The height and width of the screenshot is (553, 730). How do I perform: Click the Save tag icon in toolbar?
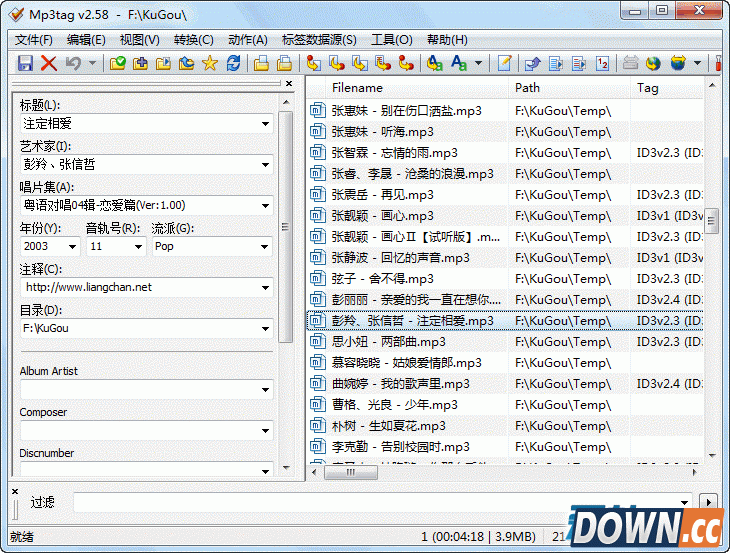point(25,63)
